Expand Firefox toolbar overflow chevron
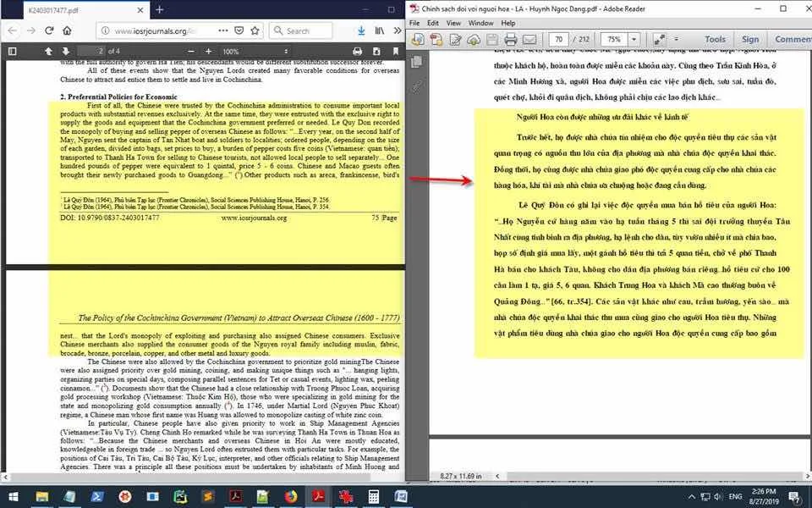The height and width of the screenshot is (508, 812). tap(398, 30)
